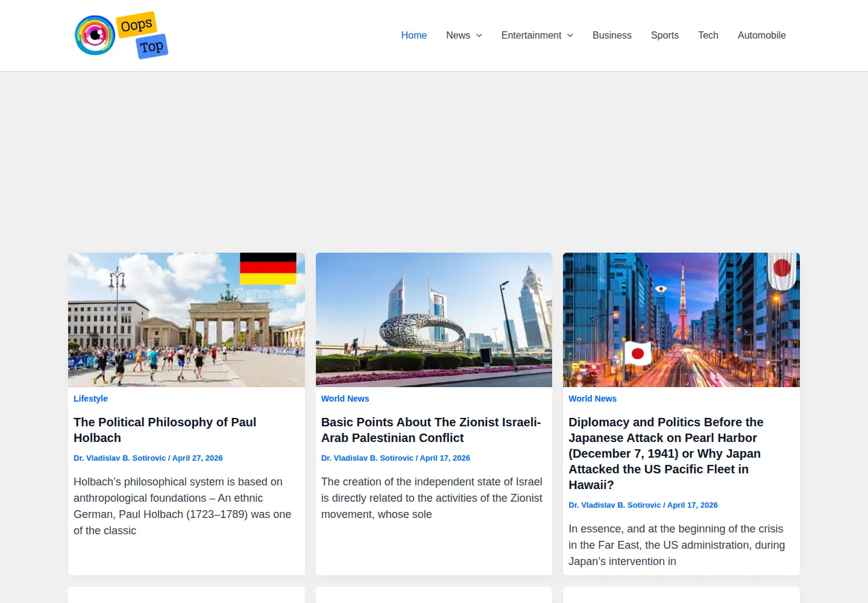Open author link on Zionist conflict article
The width and height of the screenshot is (868, 603).
[367, 458]
